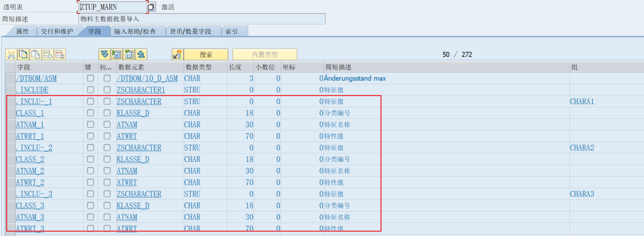Click the 内置类型 button
The image size is (644, 236).
265,54
